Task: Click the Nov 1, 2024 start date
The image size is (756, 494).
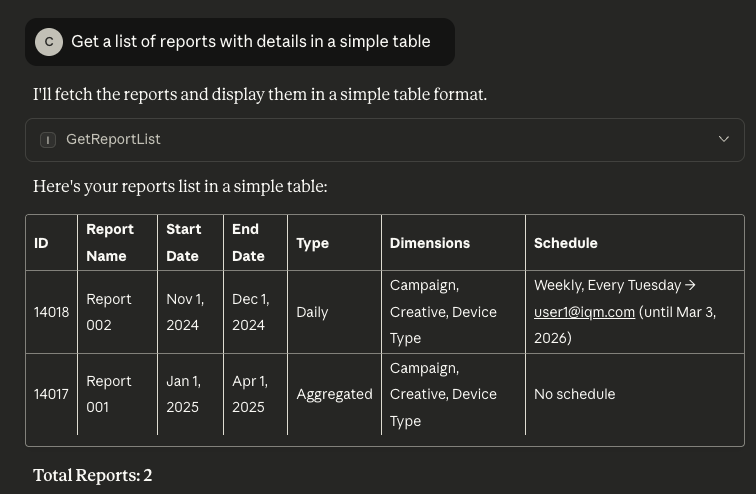Action: point(190,312)
